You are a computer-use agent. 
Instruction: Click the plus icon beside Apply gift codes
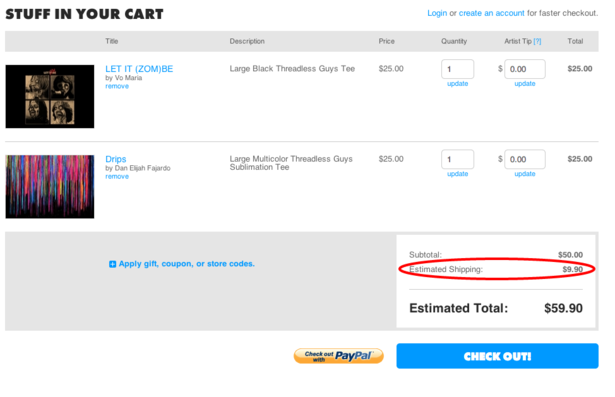coord(113,264)
